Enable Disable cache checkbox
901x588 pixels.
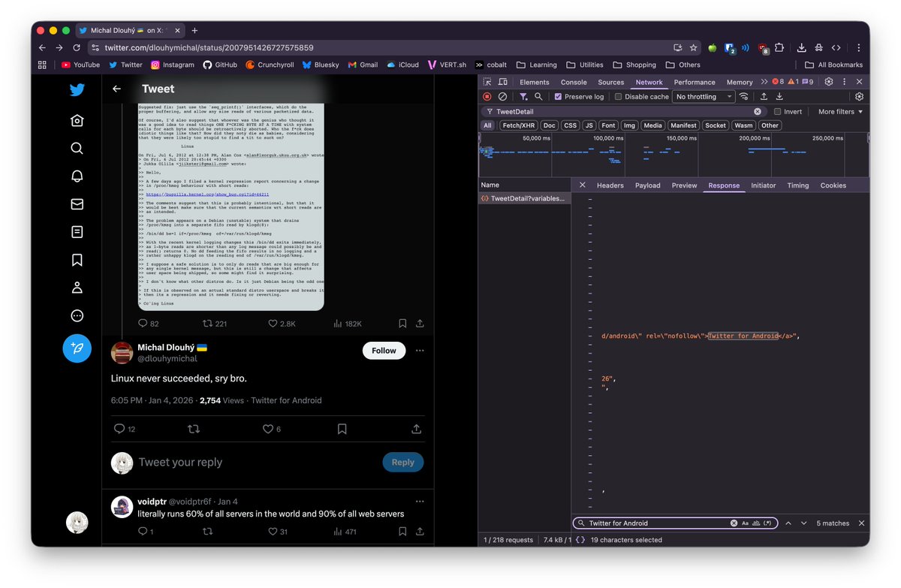618,96
